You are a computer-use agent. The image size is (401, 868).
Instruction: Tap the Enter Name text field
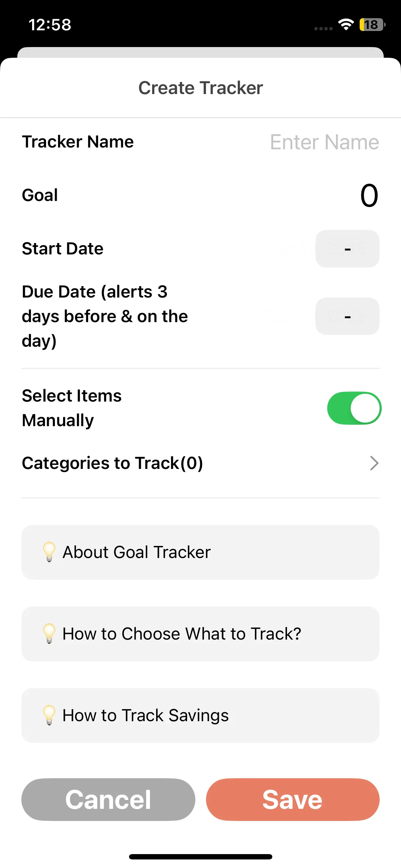click(x=324, y=142)
